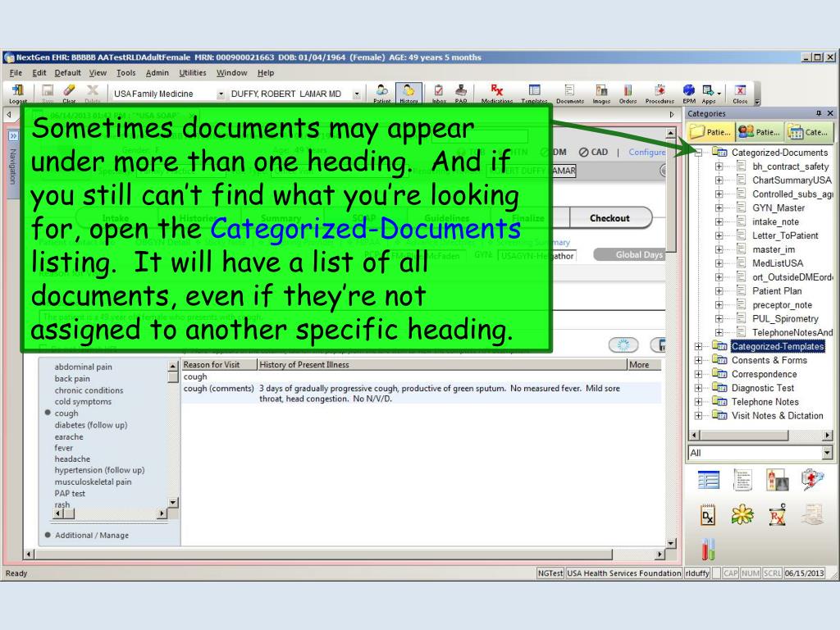840x630 pixels.
Task: Select the cough reason radio bullet
Action: (48, 413)
